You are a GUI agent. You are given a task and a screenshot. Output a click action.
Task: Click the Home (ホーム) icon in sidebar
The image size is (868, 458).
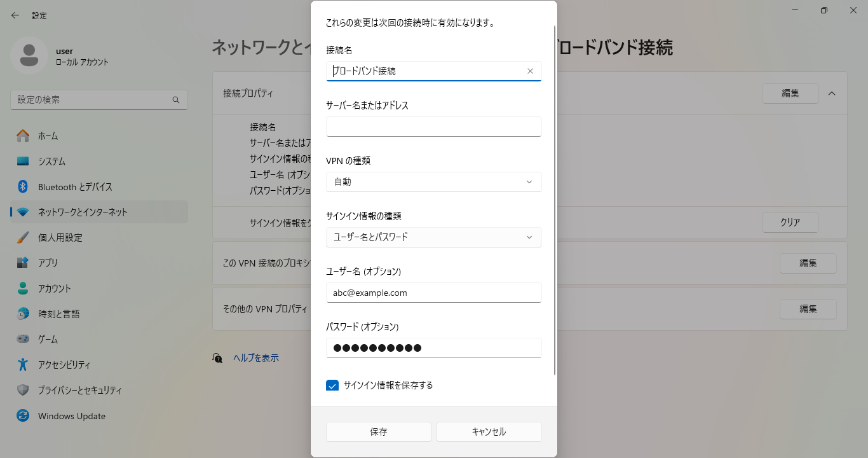click(x=23, y=135)
